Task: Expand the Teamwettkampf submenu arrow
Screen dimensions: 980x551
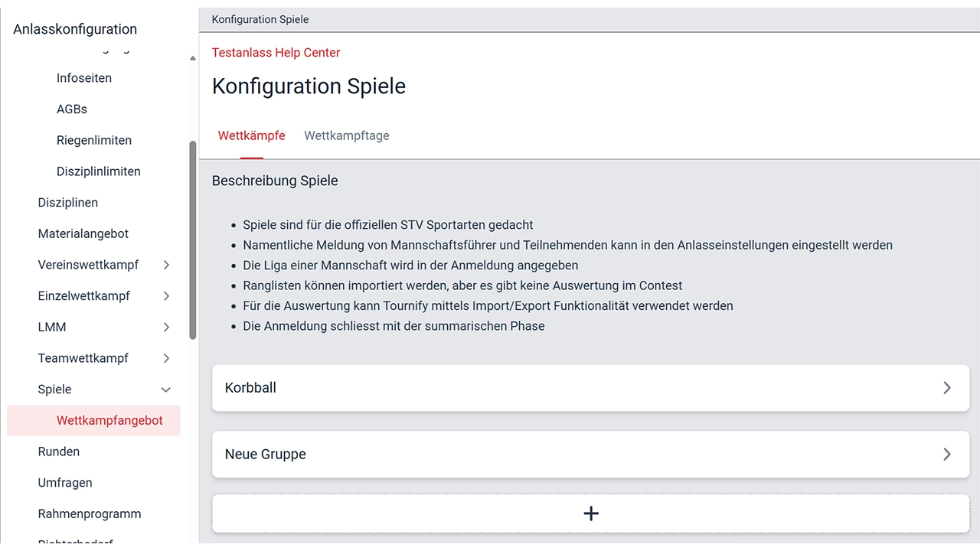Action: click(x=166, y=358)
